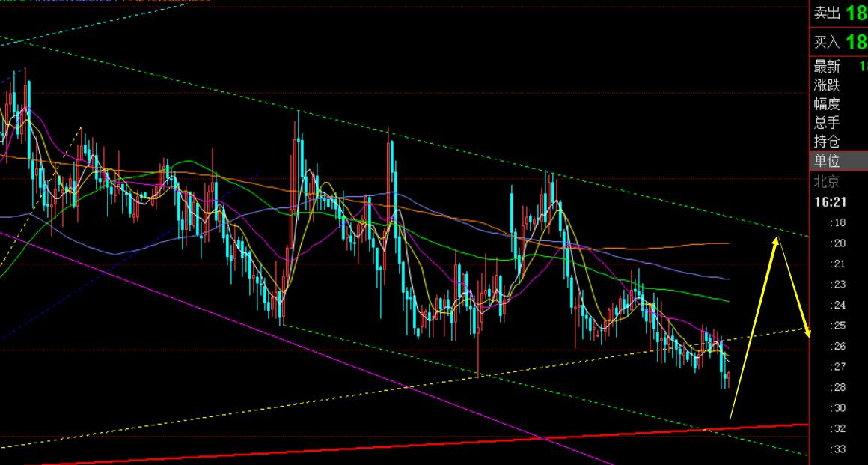Select the :28 tick row
The width and height of the screenshot is (868, 465).
[839, 387]
